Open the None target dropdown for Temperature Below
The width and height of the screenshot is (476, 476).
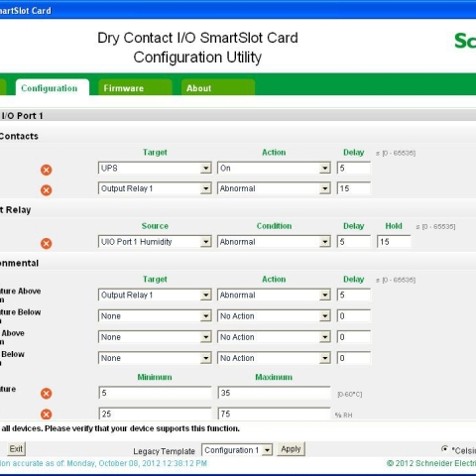click(155, 316)
